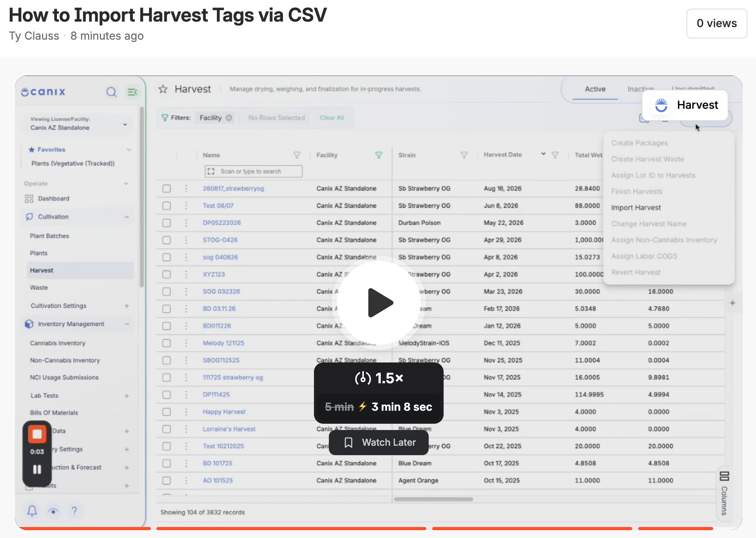Collapse sidebar using the green menu icon
Screen dimensions: 756x538
coord(132,92)
